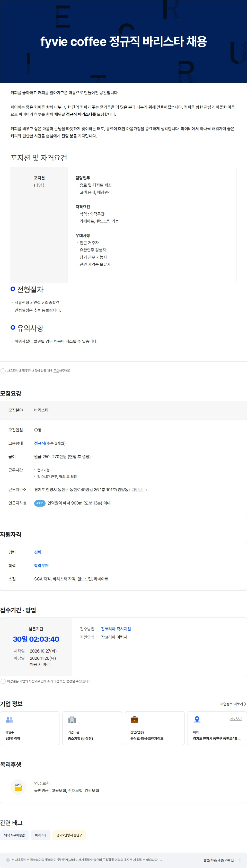Click 일 9시간 근무 working hours text
Image resolution: width=247 pixels, height=868 pixels.
(x=57, y=477)
